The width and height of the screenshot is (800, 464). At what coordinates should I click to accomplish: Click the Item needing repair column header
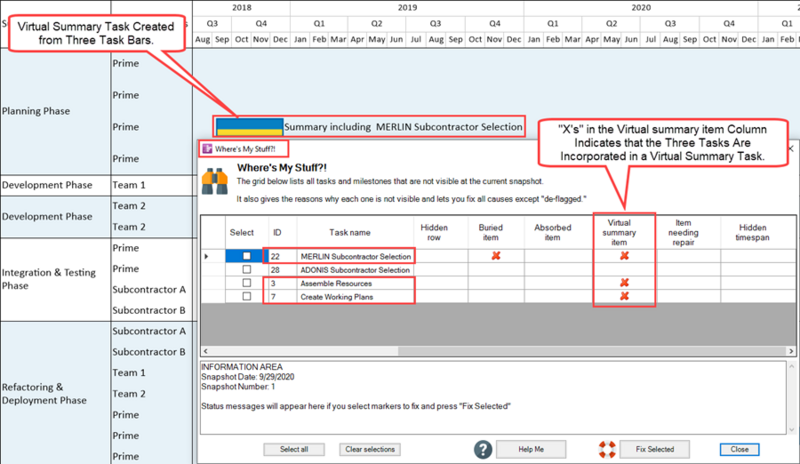click(x=683, y=232)
